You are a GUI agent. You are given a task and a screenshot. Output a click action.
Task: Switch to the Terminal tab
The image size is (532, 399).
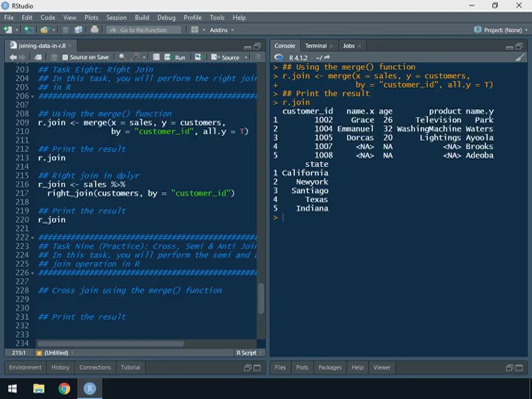(x=315, y=45)
